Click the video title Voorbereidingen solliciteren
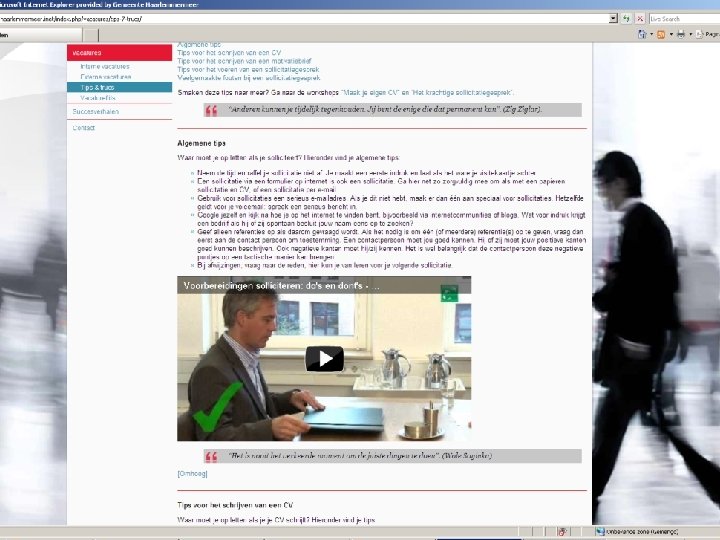 281,285
